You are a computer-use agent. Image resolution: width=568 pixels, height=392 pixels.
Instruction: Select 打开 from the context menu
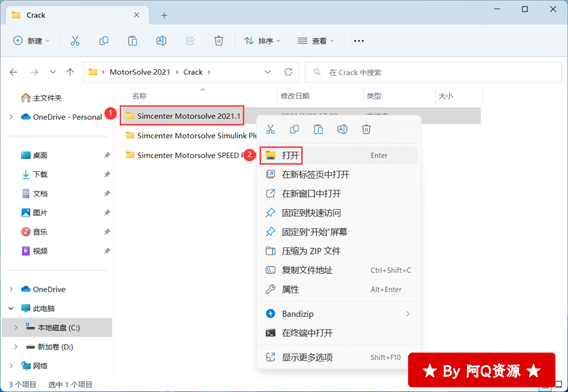coord(290,156)
